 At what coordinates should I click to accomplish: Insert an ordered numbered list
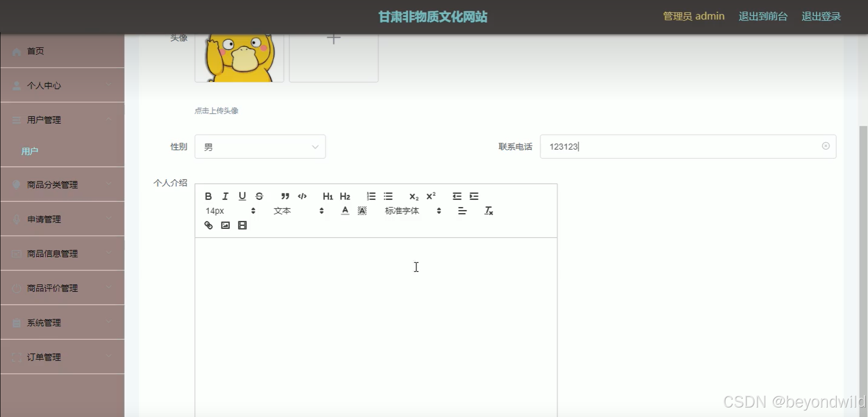pyautogui.click(x=371, y=196)
